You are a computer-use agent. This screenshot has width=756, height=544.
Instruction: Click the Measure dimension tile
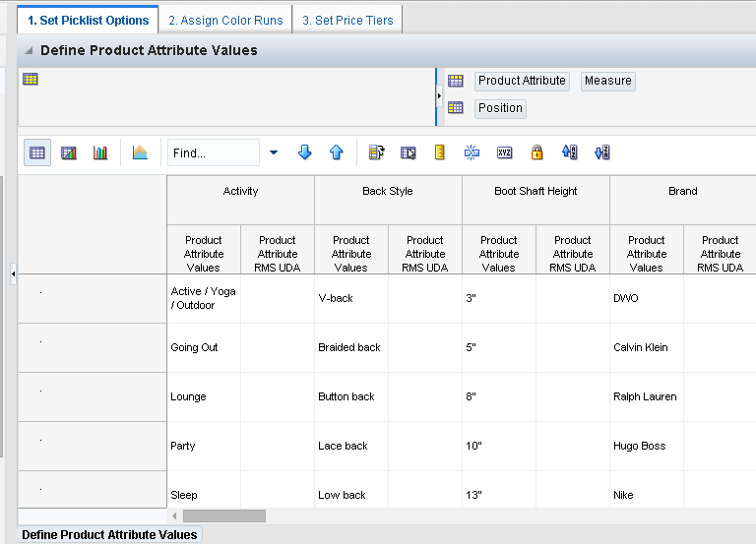(608, 81)
